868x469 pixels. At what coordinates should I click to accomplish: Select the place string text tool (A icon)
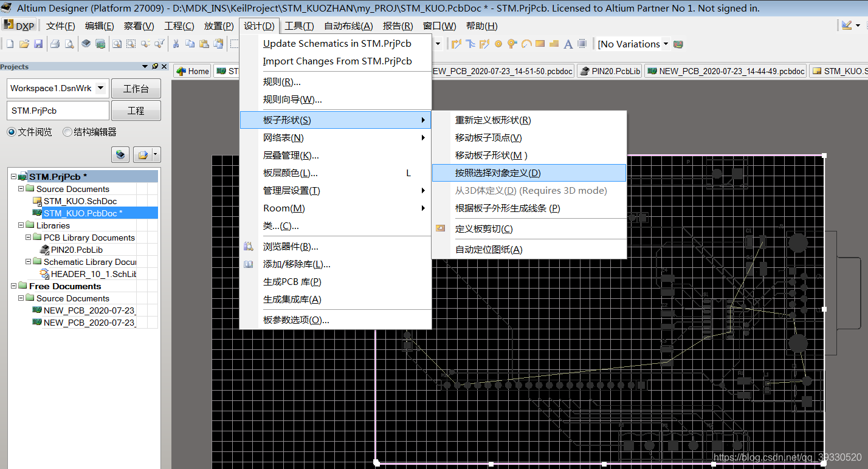coord(568,44)
